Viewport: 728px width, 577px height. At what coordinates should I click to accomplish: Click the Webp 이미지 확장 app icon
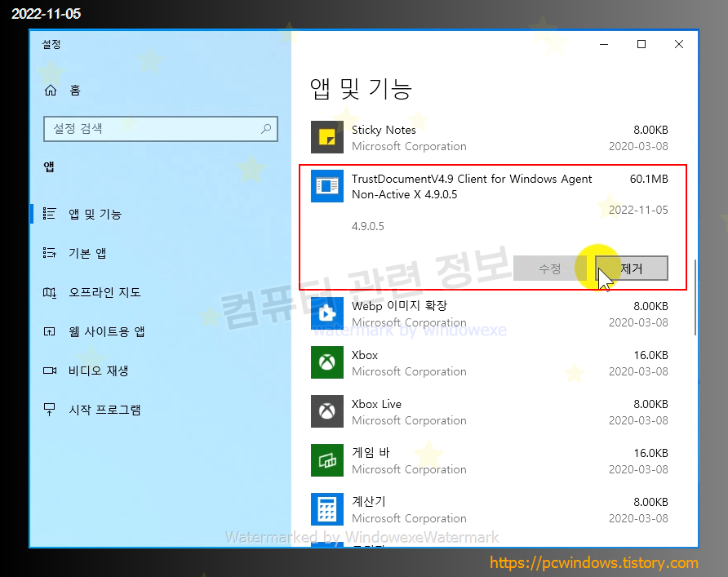(x=327, y=313)
